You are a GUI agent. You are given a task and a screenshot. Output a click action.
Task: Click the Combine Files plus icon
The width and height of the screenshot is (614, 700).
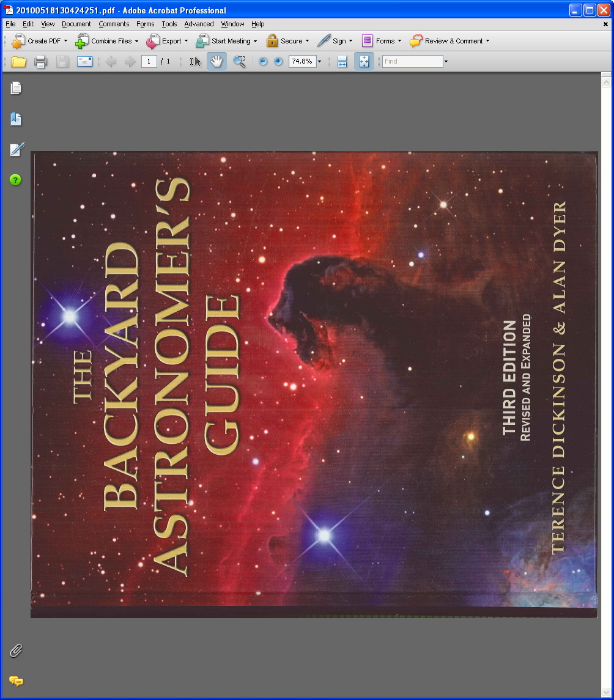point(81,41)
